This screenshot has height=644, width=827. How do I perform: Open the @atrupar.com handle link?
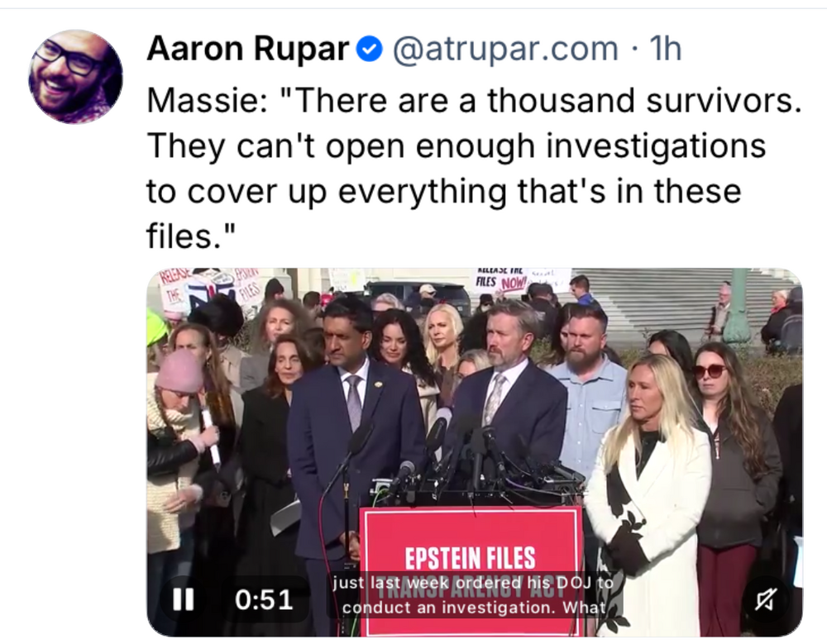point(505,49)
